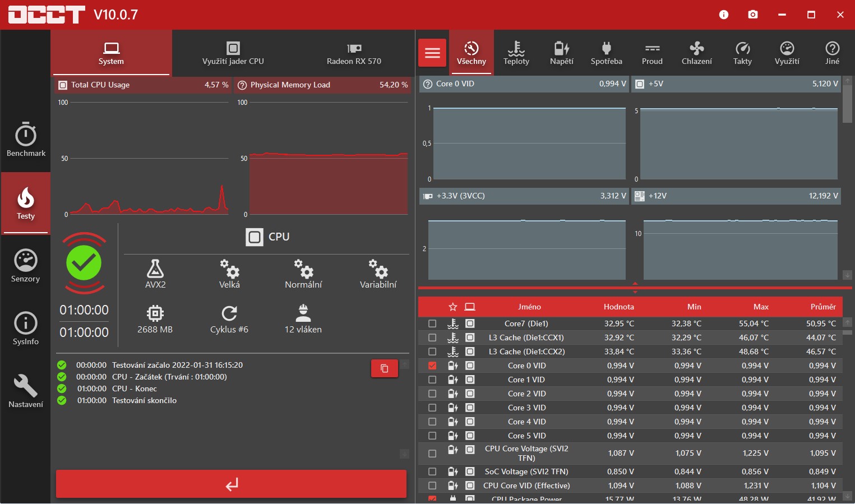
Task: Open the red hamburger menu
Action: click(432, 53)
